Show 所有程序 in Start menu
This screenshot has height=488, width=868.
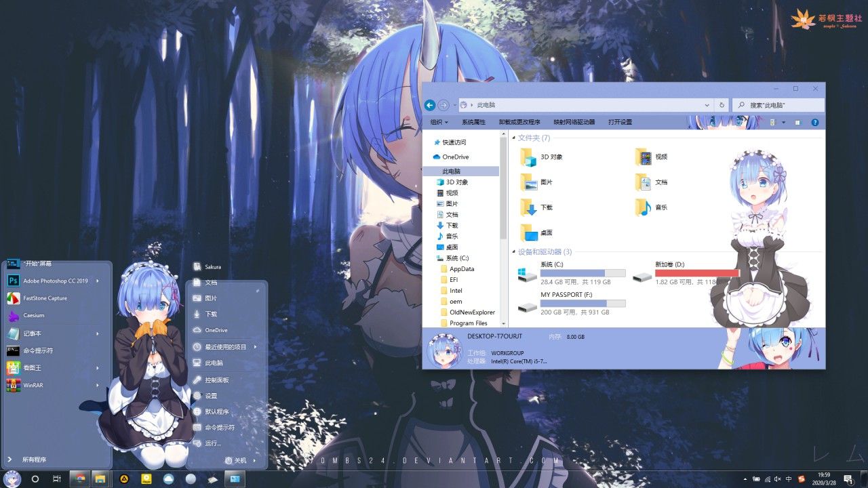point(34,460)
